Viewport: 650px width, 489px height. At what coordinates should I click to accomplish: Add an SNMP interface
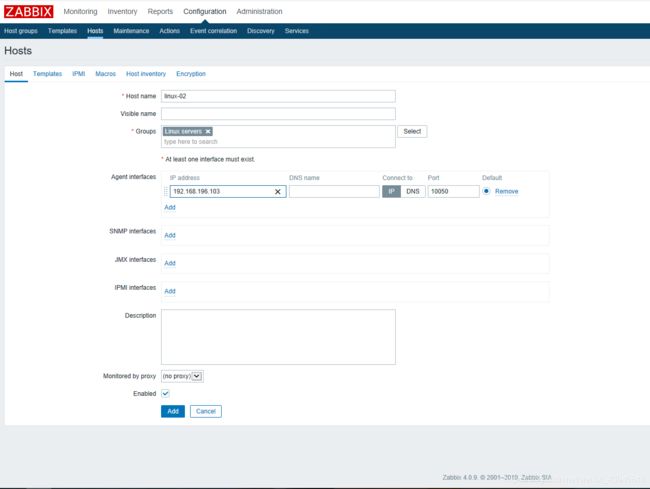170,235
